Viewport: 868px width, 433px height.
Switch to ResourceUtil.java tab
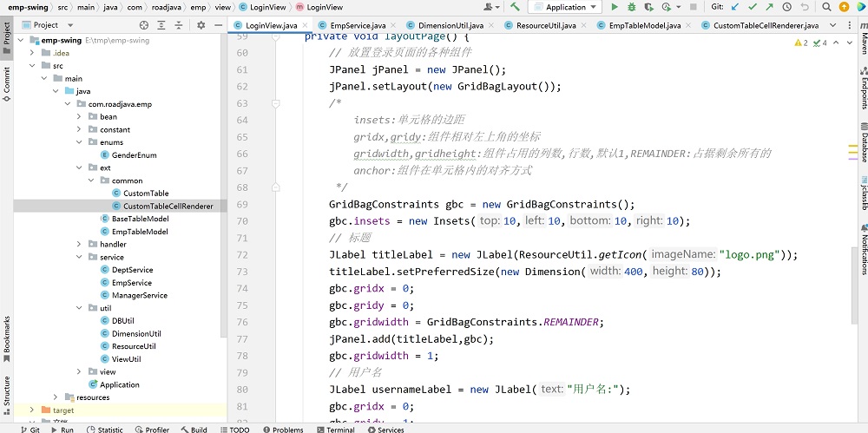coord(546,25)
